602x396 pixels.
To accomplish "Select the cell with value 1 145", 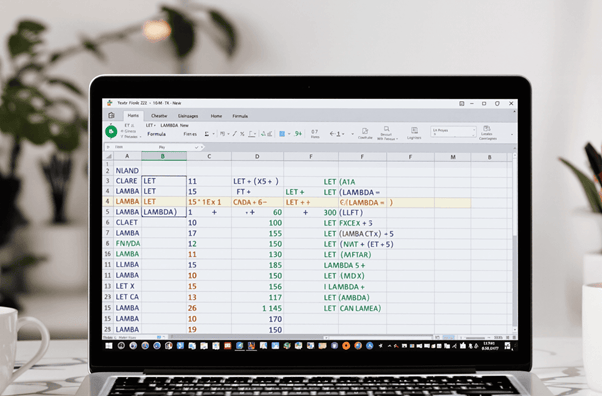I will coord(257,308).
